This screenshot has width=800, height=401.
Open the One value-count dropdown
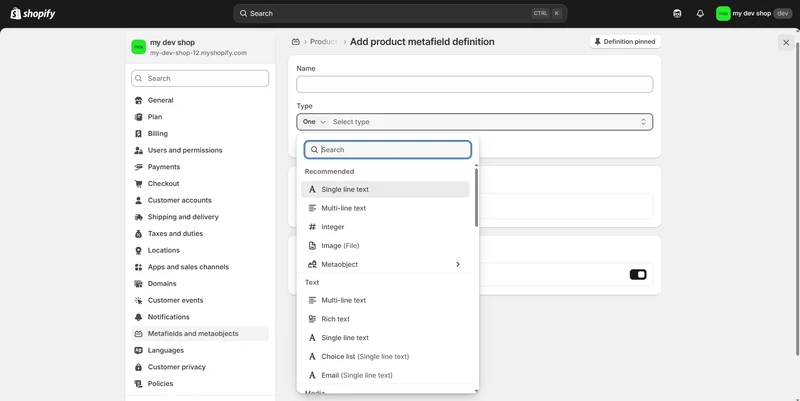pyautogui.click(x=314, y=122)
